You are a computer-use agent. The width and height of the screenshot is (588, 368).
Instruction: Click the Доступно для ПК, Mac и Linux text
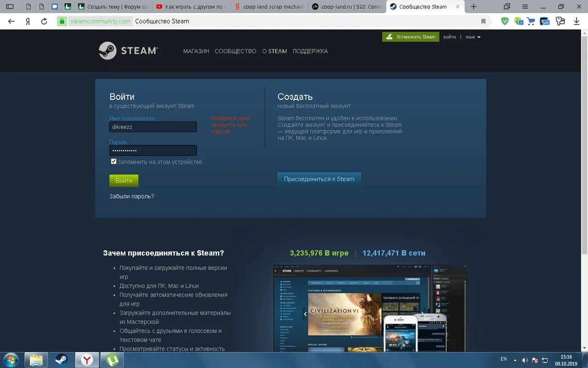159,286
